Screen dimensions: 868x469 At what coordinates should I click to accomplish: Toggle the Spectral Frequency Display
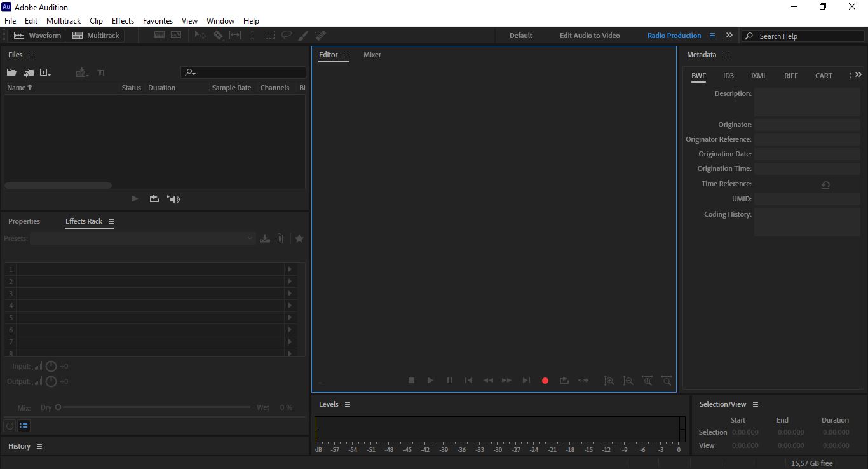coord(159,36)
